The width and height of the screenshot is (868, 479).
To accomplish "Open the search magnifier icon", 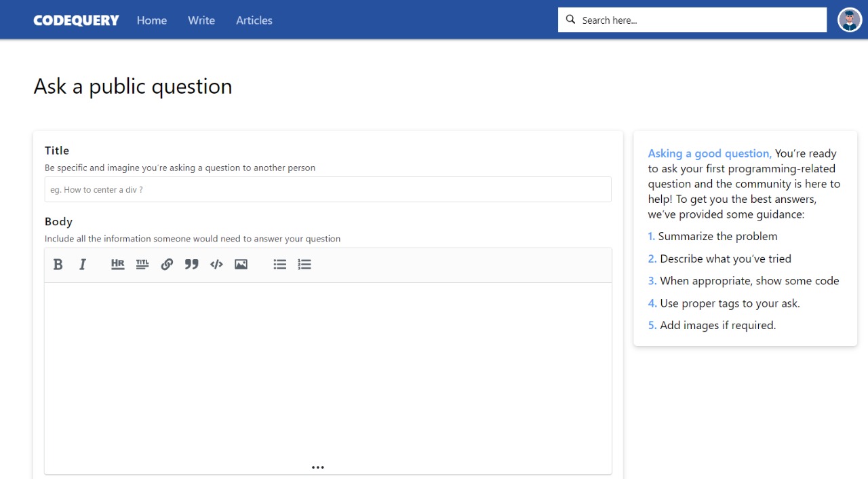I will tap(570, 20).
